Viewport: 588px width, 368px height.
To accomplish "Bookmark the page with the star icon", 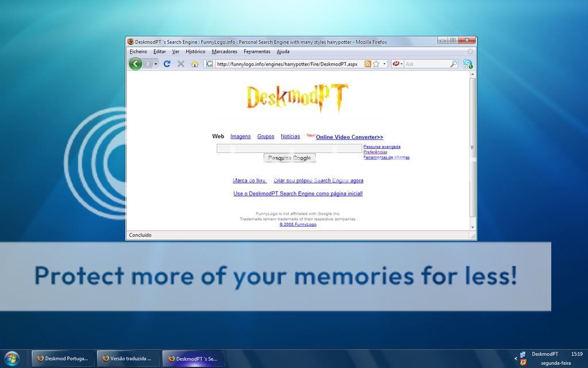I will click(x=376, y=64).
